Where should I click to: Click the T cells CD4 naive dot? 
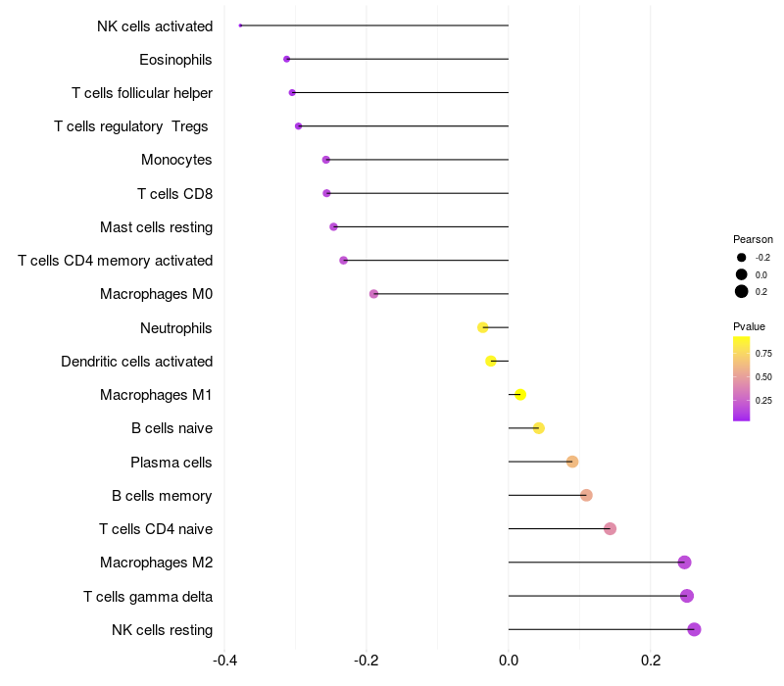(x=610, y=528)
